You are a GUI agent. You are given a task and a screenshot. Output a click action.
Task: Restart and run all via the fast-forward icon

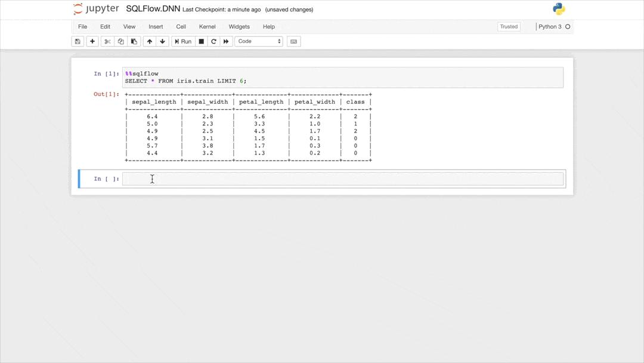227,41
